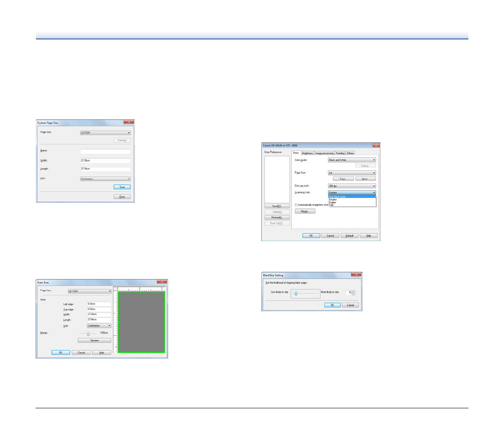
Task: Expand the Color mode dropdown
Action: pyautogui.click(x=352, y=160)
